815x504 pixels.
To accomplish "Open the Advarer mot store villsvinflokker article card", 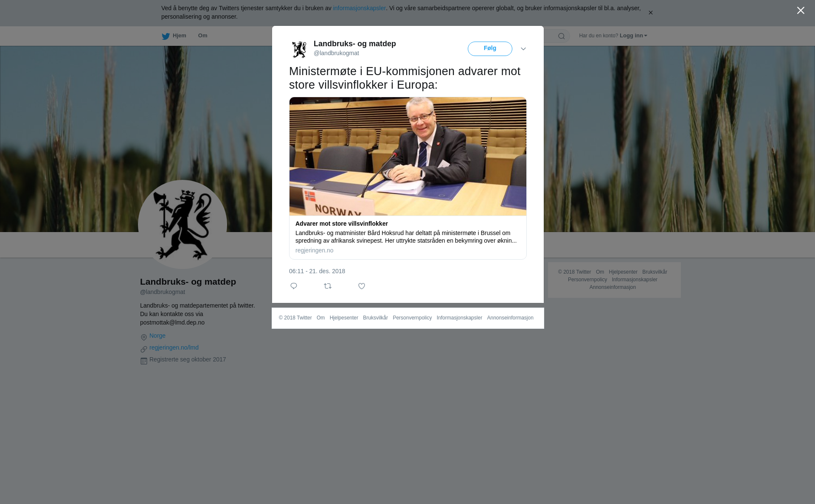I will coord(408,178).
